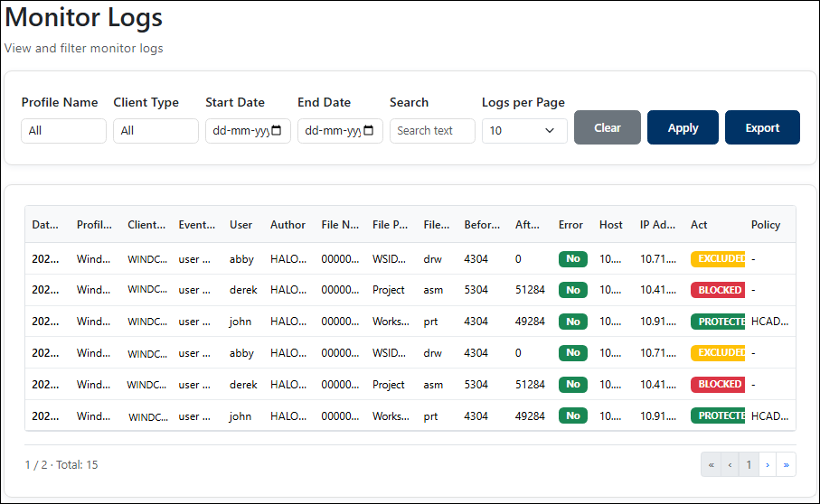Click the Event... column header
Screen dimensions: 820x504
click(x=196, y=225)
